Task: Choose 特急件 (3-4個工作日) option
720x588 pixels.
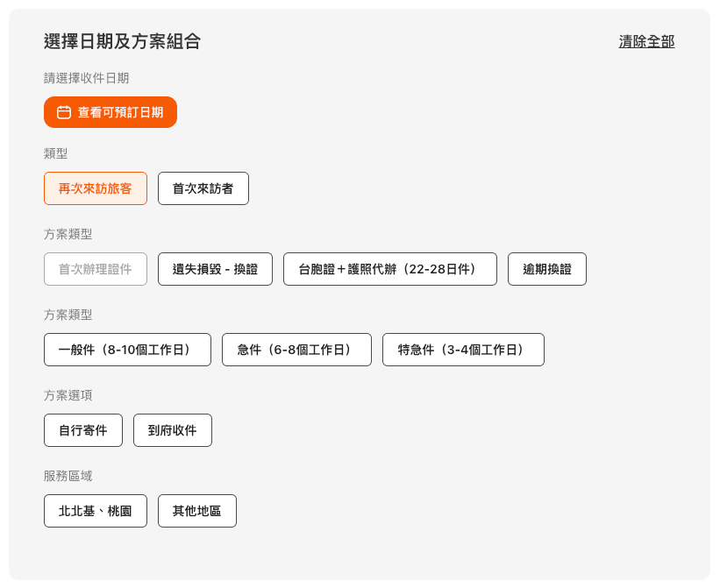Action: pos(464,350)
